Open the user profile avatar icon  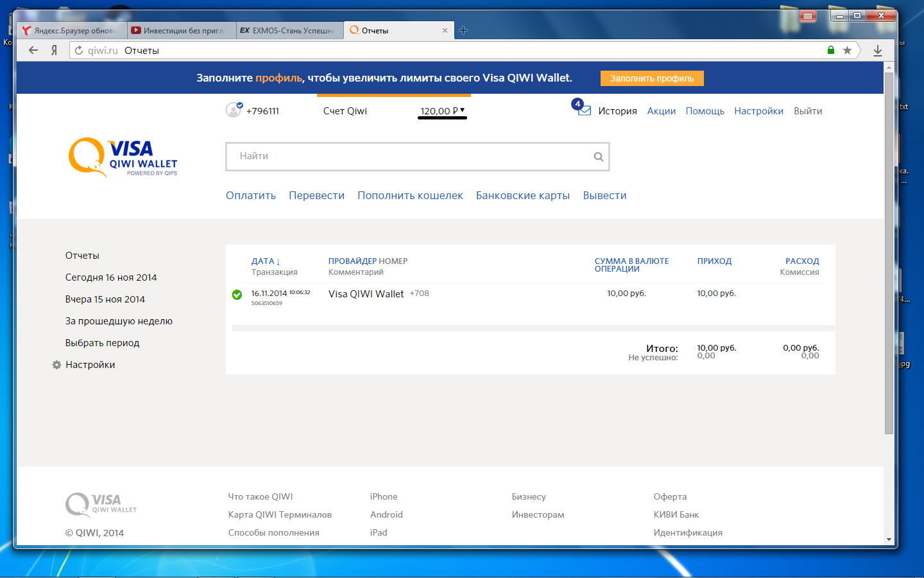[234, 110]
